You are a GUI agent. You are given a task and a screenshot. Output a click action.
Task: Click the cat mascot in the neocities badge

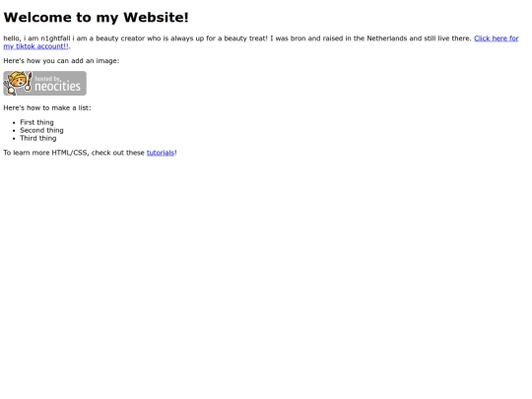tap(18, 83)
